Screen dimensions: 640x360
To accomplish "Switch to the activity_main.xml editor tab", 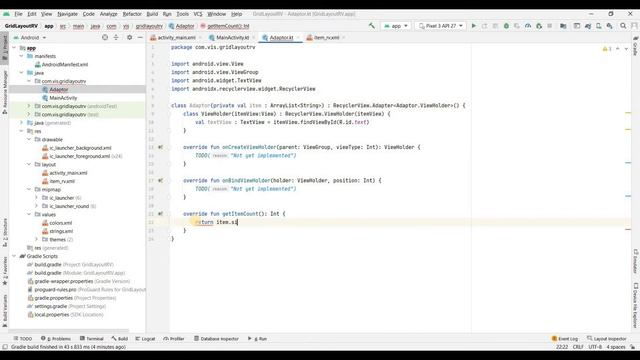I will [176, 38].
